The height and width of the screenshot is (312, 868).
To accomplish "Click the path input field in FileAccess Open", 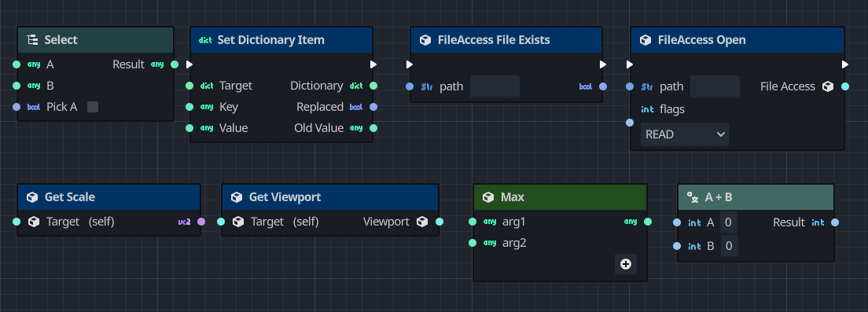I will pos(715,86).
